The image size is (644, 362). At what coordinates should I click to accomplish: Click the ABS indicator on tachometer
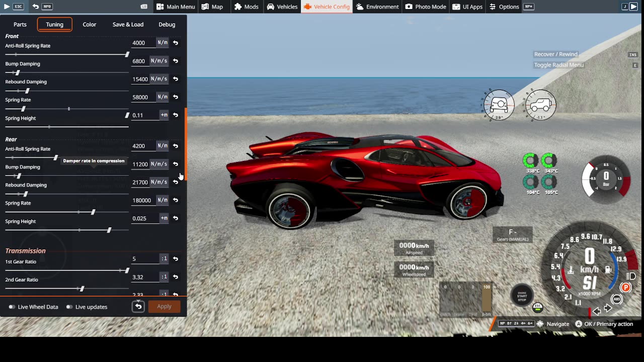click(x=617, y=299)
